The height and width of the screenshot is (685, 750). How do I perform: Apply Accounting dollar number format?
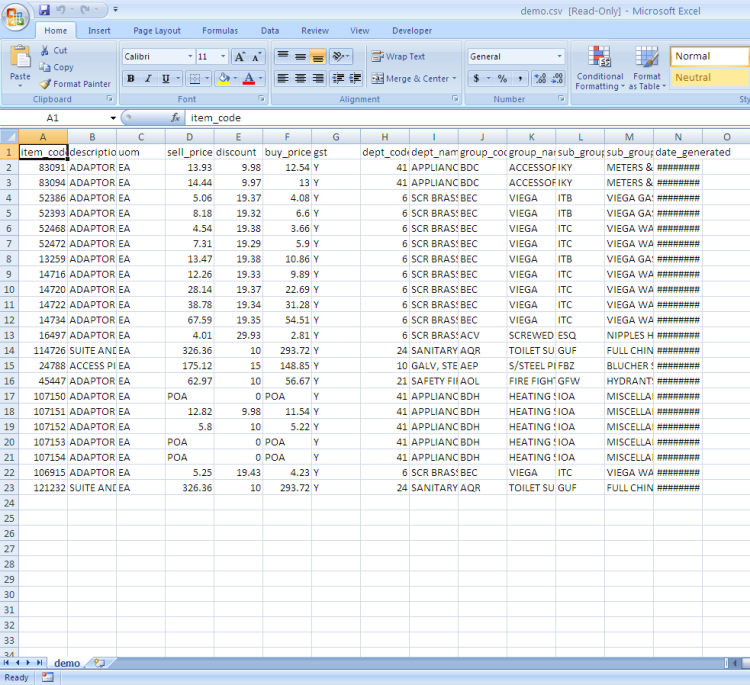(476, 78)
